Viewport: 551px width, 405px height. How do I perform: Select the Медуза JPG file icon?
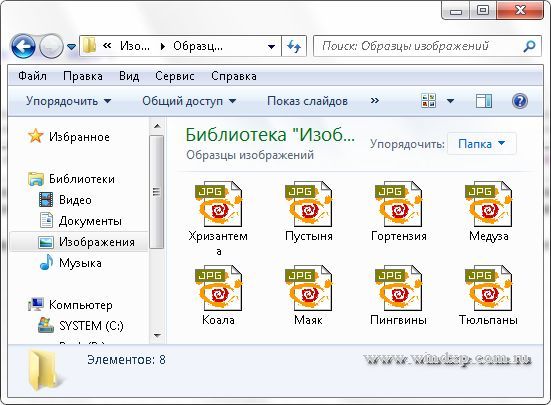[488, 204]
